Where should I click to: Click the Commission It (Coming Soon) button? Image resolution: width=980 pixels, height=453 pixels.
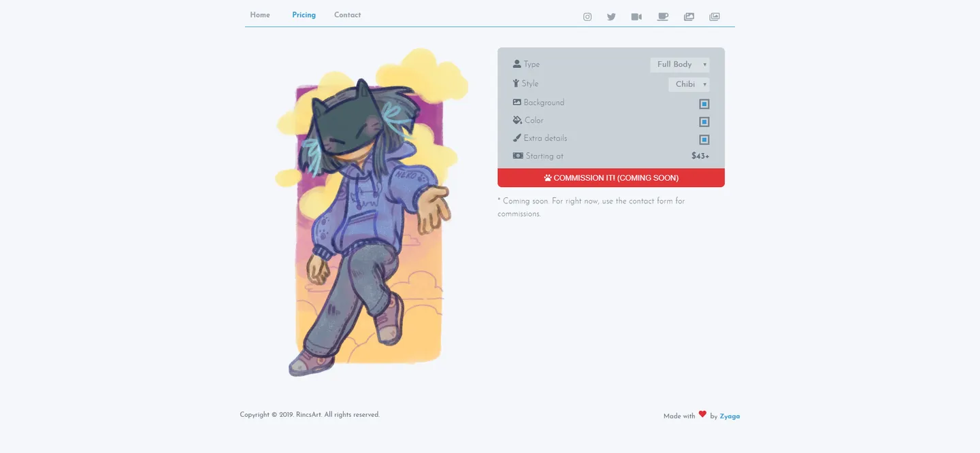(x=611, y=178)
